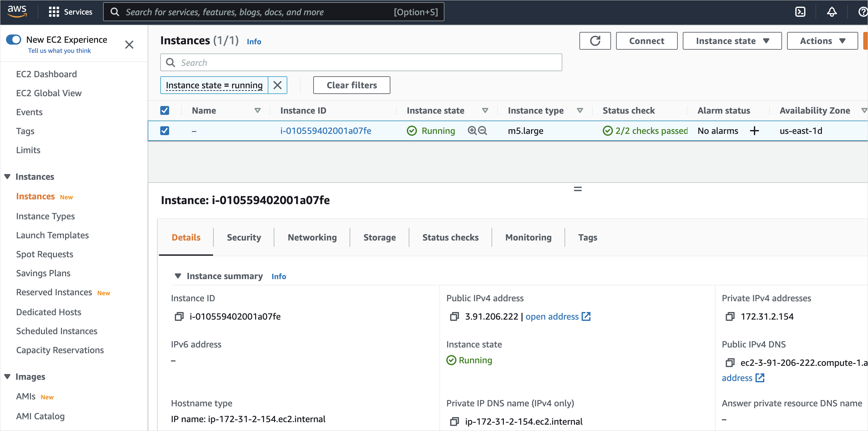Uncheck the row checkbox for instance i-010559402001a07fe
868x431 pixels.
point(164,130)
